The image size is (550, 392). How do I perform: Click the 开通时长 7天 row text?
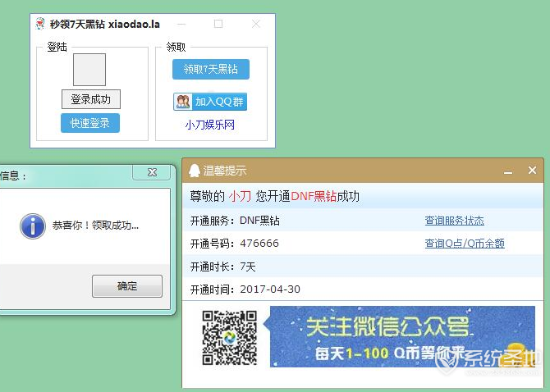[x=222, y=267]
